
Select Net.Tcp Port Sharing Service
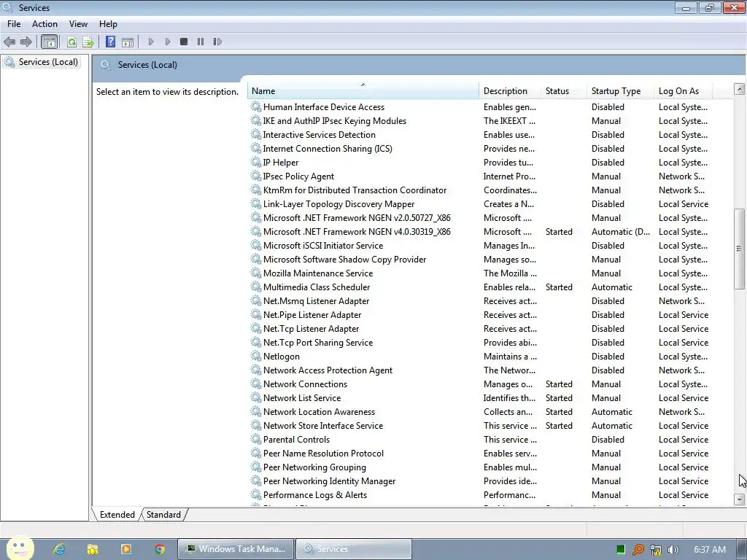click(318, 343)
